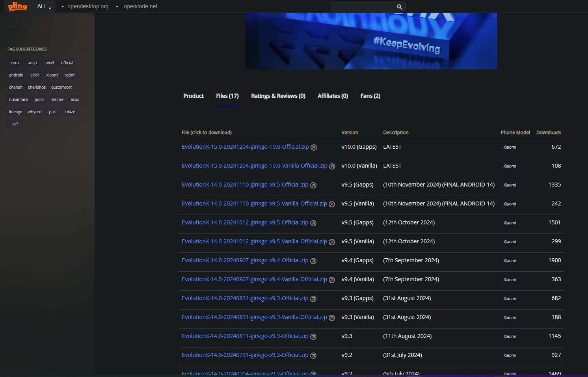Pick the 'port' tag
Viewport: 588px width, 377px height.
53,112
